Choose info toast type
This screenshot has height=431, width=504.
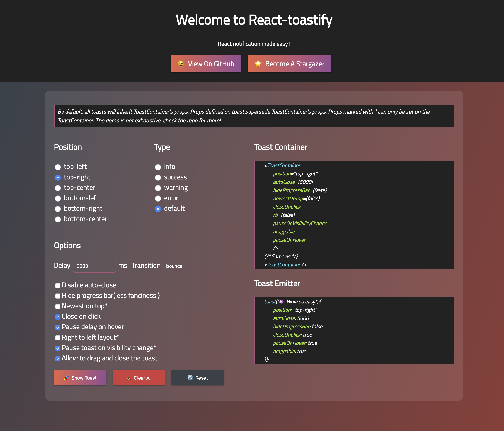(x=158, y=167)
